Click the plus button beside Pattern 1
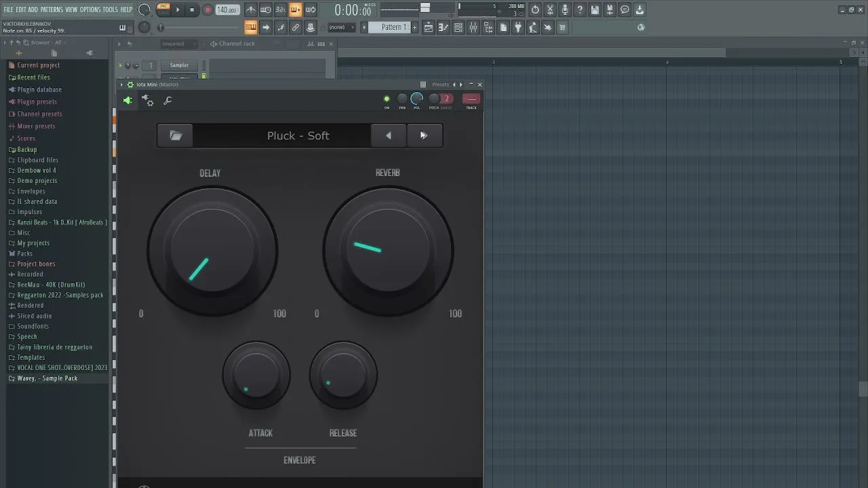The image size is (868, 488). [x=414, y=27]
